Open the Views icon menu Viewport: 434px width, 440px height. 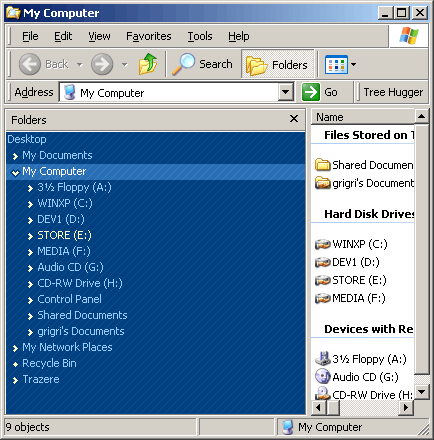340,64
